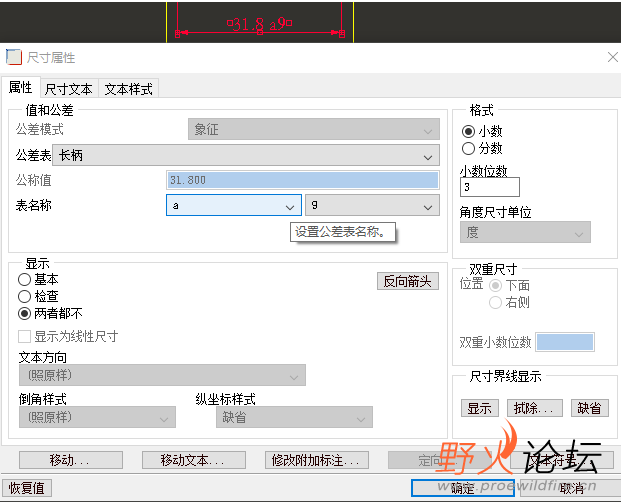This screenshot has width=621, height=502.
Task: Toggle the 显示为线性尺寸 checkbox
Action: coord(25,337)
